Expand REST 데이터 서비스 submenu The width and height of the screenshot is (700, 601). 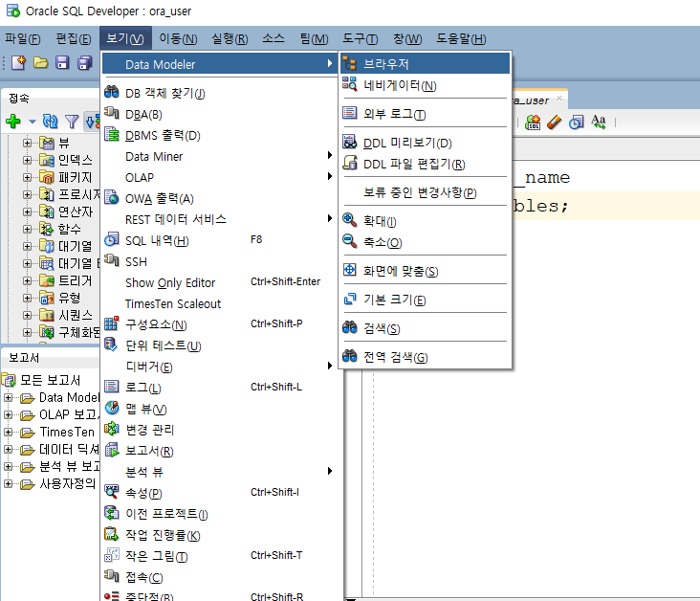coord(219,219)
